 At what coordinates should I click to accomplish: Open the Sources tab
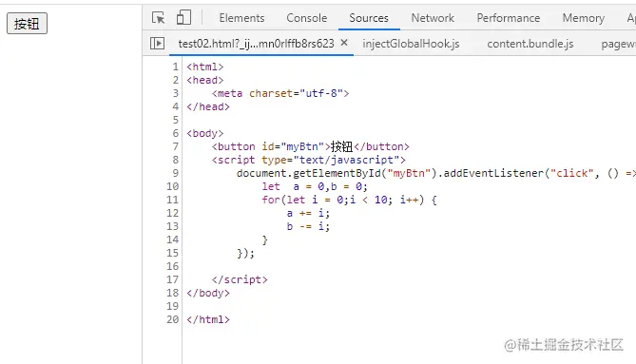click(369, 18)
